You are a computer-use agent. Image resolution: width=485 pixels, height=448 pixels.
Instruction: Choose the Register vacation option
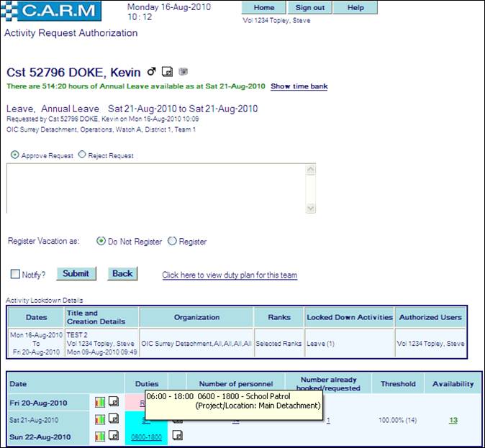click(172, 242)
